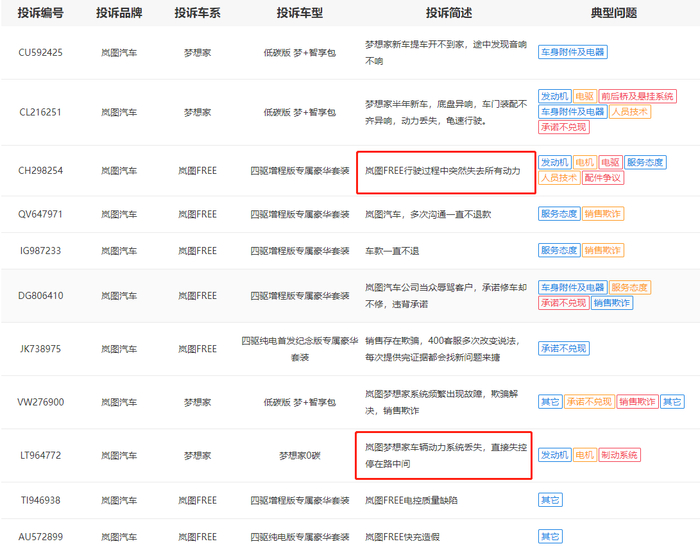Click the 承诺不兑现 tag in row DG806410
The height and width of the screenshot is (553, 700).
pos(564,303)
